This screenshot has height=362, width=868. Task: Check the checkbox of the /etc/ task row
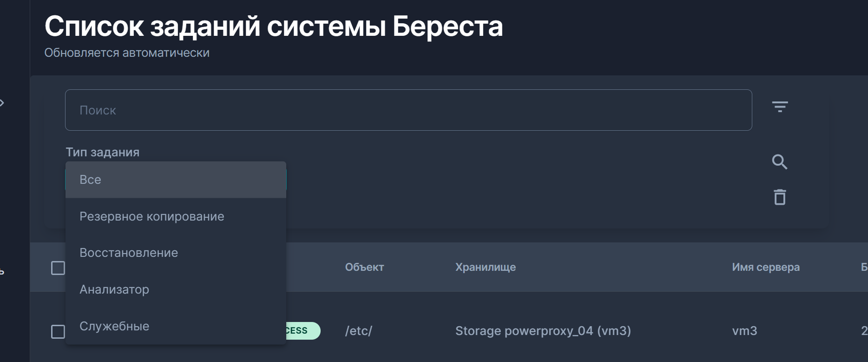pyautogui.click(x=58, y=331)
